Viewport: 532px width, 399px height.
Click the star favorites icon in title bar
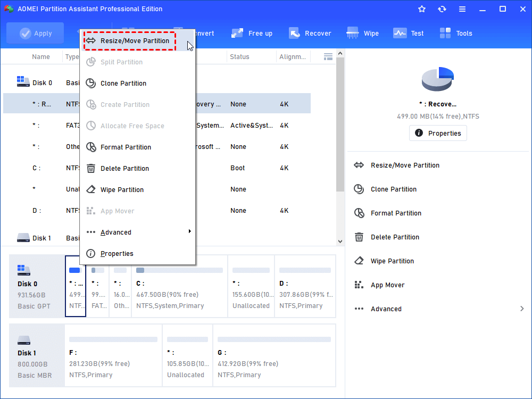[x=422, y=9]
